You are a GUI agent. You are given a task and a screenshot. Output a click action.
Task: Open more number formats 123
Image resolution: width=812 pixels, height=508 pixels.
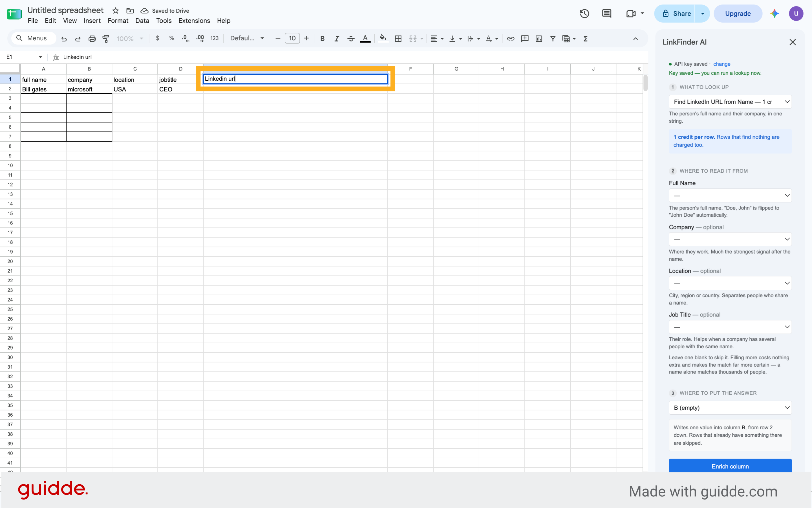[214, 38]
